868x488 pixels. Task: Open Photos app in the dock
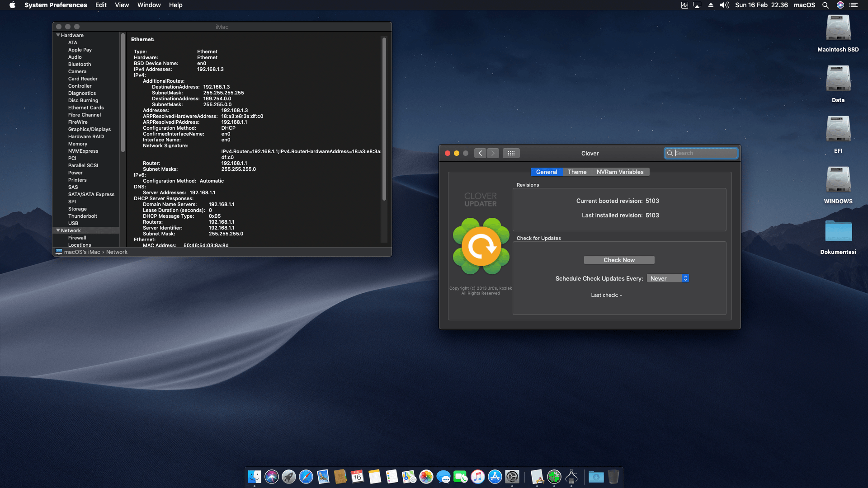point(426,477)
